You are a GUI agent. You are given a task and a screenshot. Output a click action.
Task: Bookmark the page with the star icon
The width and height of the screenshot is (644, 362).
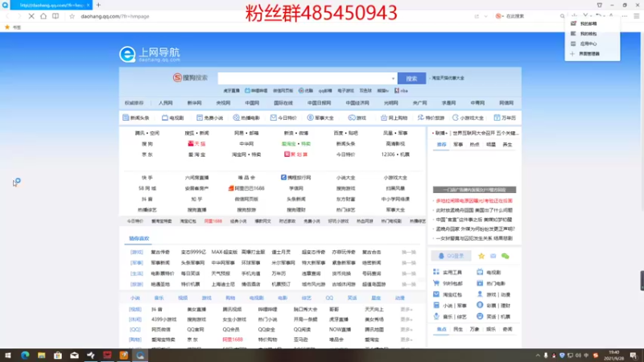click(x=72, y=16)
